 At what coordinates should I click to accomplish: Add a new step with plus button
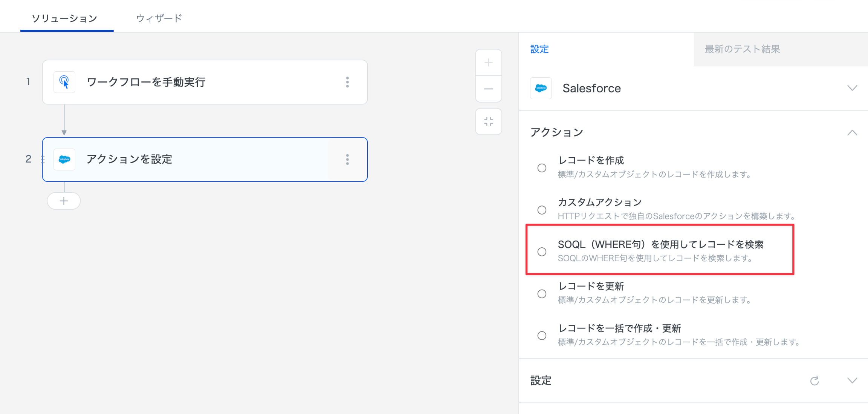click(64, 201)
